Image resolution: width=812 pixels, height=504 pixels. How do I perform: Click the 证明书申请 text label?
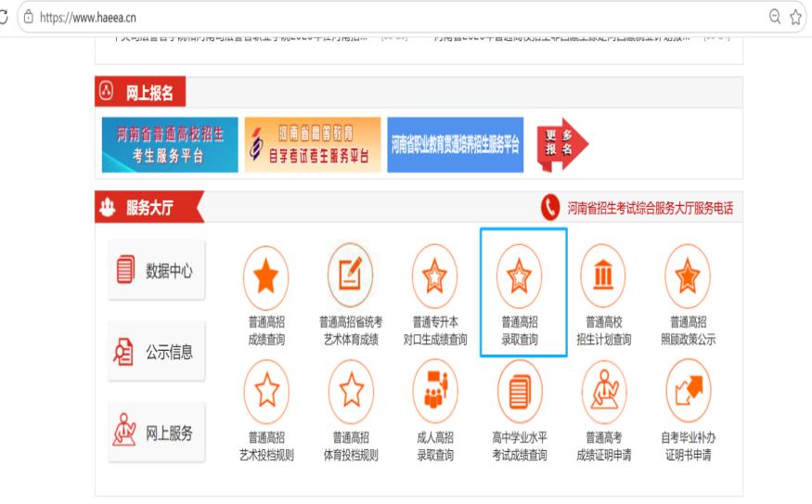click(x=688, y=455)
